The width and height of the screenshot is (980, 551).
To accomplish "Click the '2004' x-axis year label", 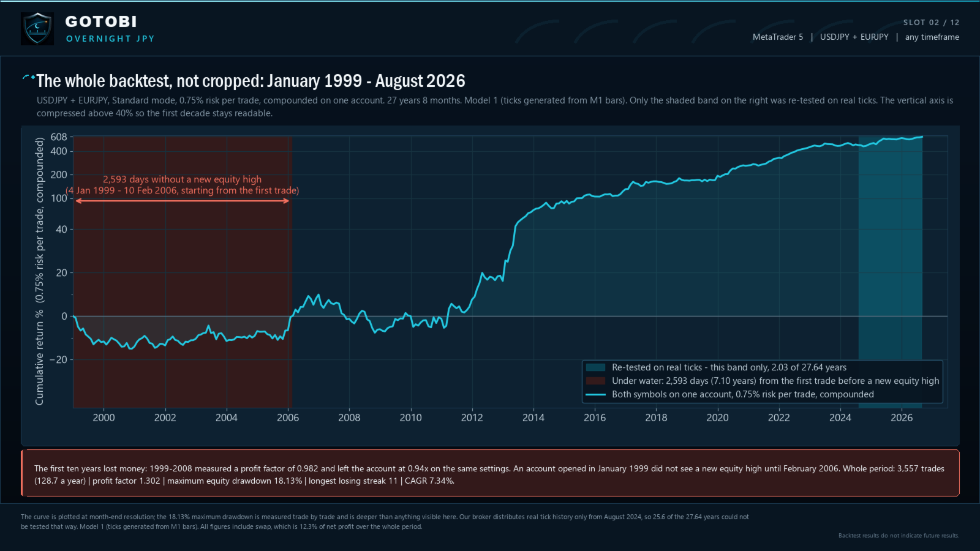I will tap(227, 418).
